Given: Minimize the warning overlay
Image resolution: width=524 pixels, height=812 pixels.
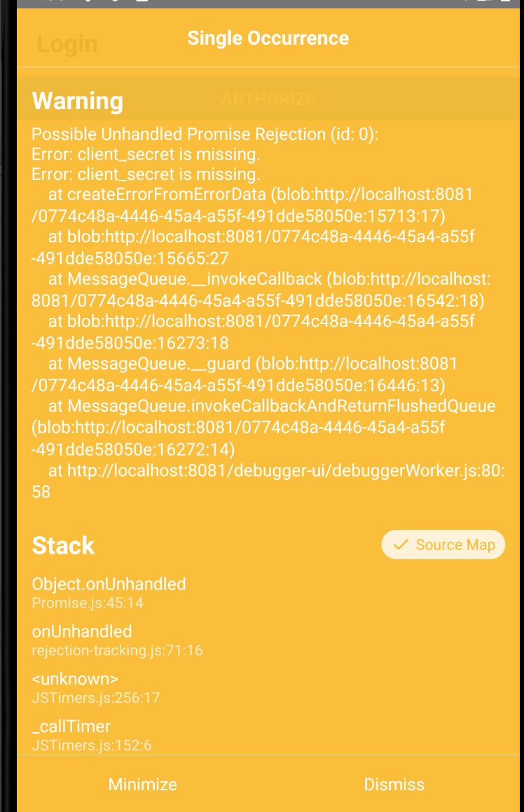Looking at the screenshot, I should pos(142,785).
